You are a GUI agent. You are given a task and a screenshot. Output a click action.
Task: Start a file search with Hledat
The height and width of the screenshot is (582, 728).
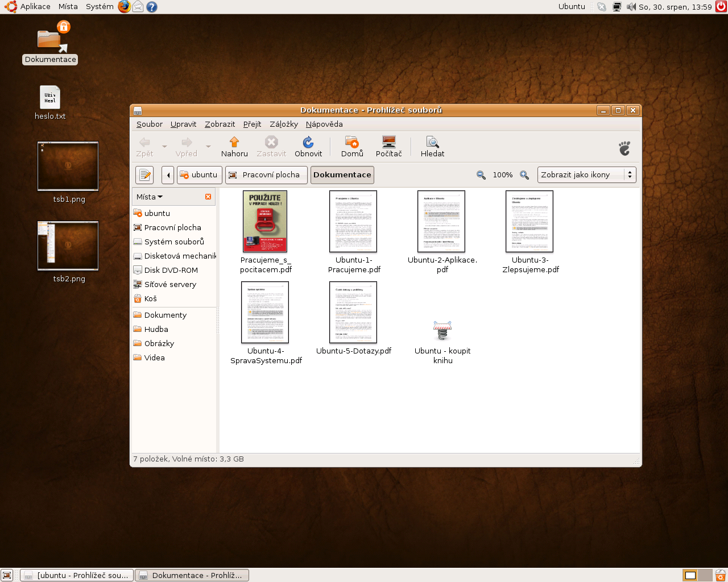[x=432, y=142]
